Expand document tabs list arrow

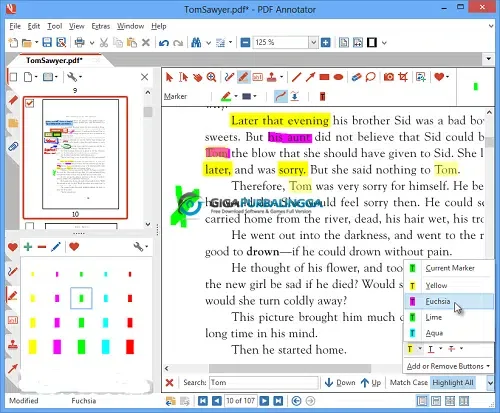[x=488, y=59]
